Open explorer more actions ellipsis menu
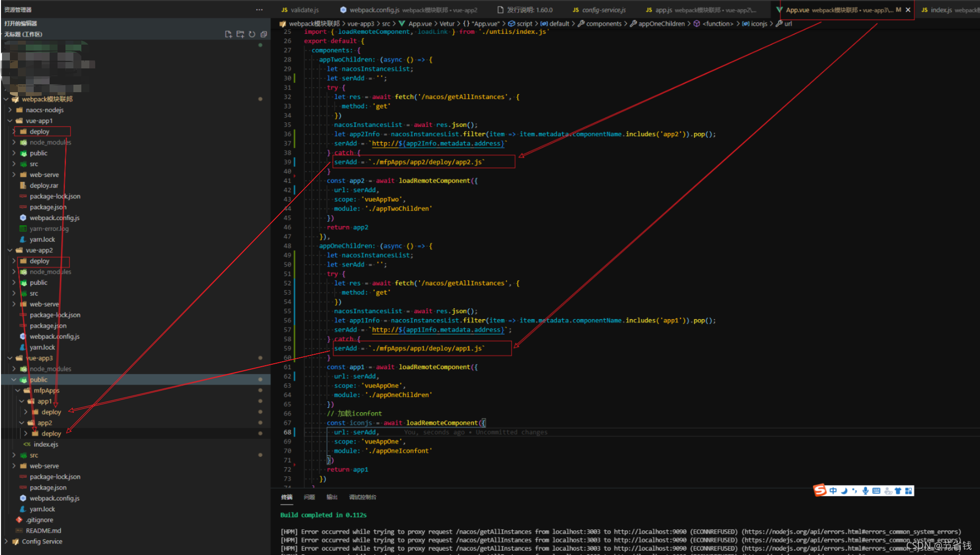Viewport: 980px width, 555px height. [259, 9]
